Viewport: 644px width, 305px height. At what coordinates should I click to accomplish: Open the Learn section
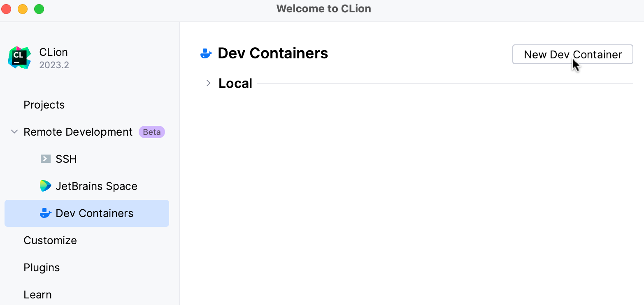(37, 294)
